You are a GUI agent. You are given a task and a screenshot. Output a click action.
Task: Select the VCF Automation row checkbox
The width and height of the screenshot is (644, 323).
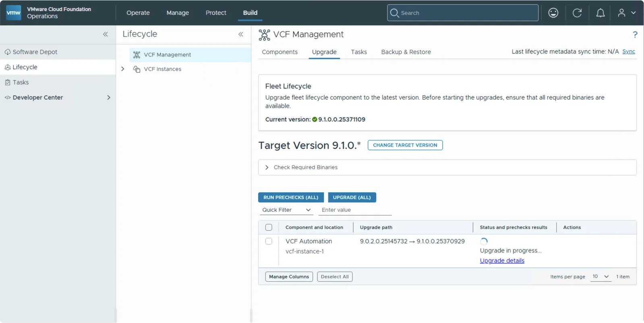click(x=269, y=241)
